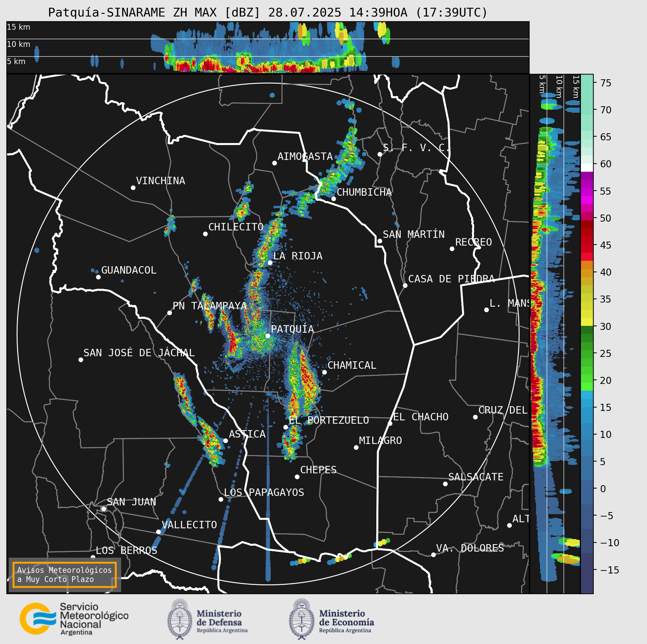Click the VINCHINA location dot
Viewport: 647px width, 644px height.
pyautogui.click(x=133, y=188)
